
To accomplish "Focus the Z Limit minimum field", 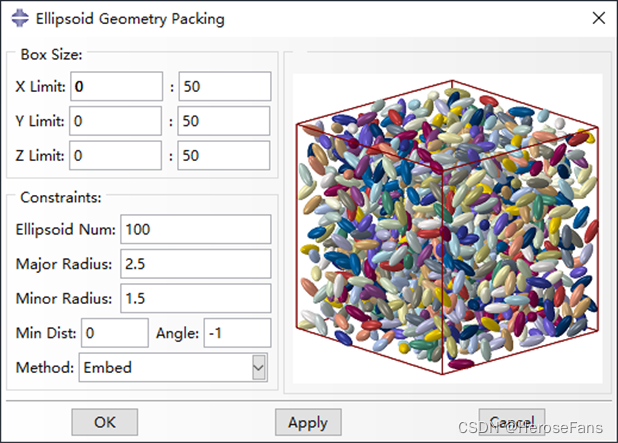I will pyautogui.click(x=115, y=155).
